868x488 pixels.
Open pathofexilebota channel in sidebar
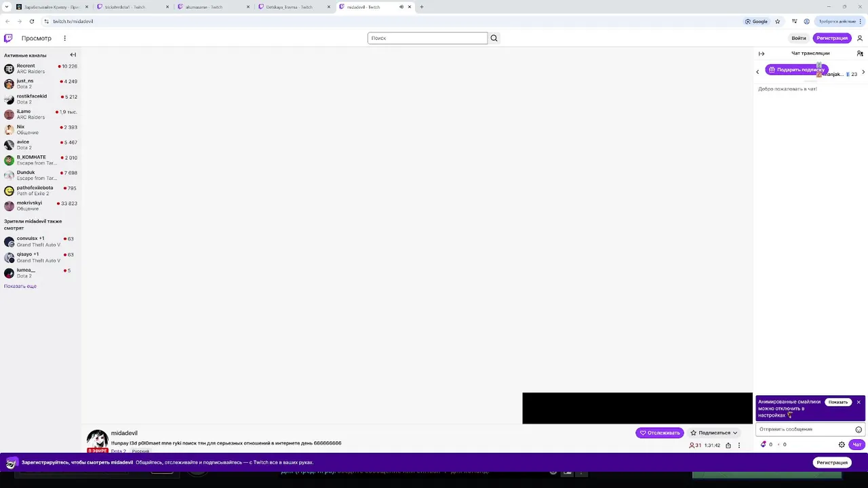[41, 190]
